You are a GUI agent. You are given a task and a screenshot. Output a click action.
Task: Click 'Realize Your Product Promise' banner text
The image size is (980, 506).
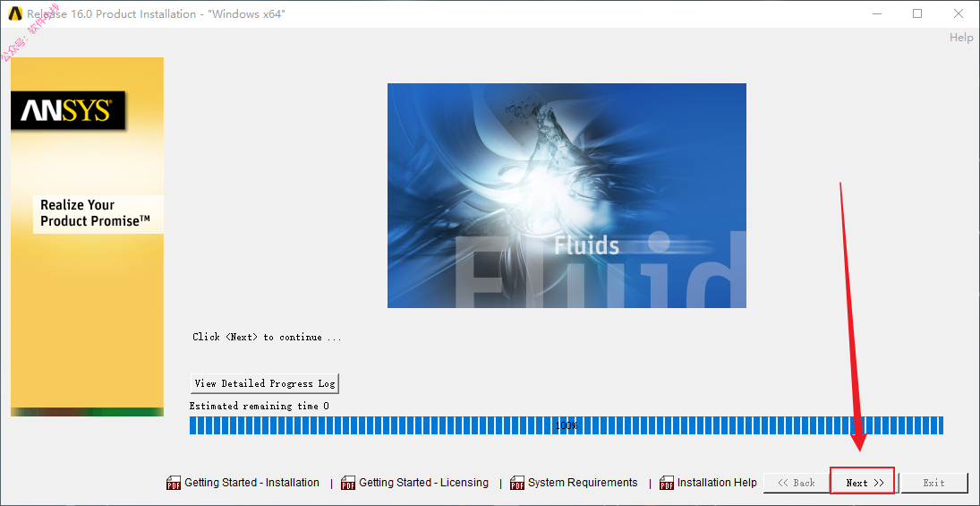point(95,212)
